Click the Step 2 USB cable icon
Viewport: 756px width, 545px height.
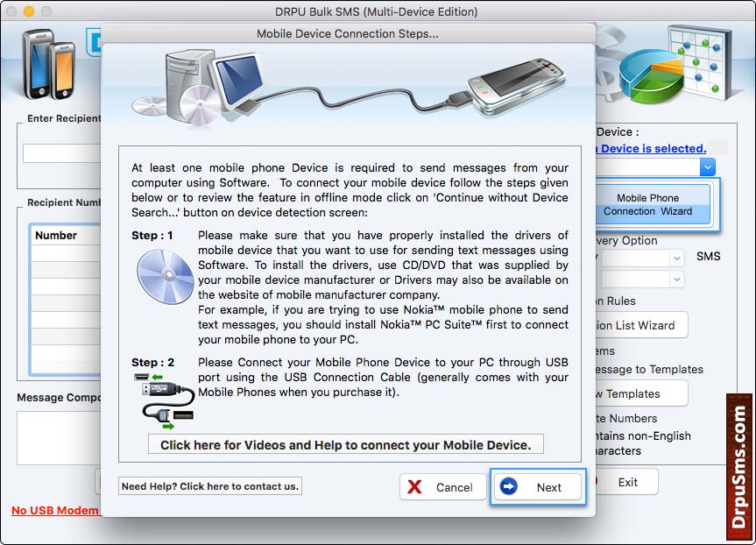coord(165,400)
